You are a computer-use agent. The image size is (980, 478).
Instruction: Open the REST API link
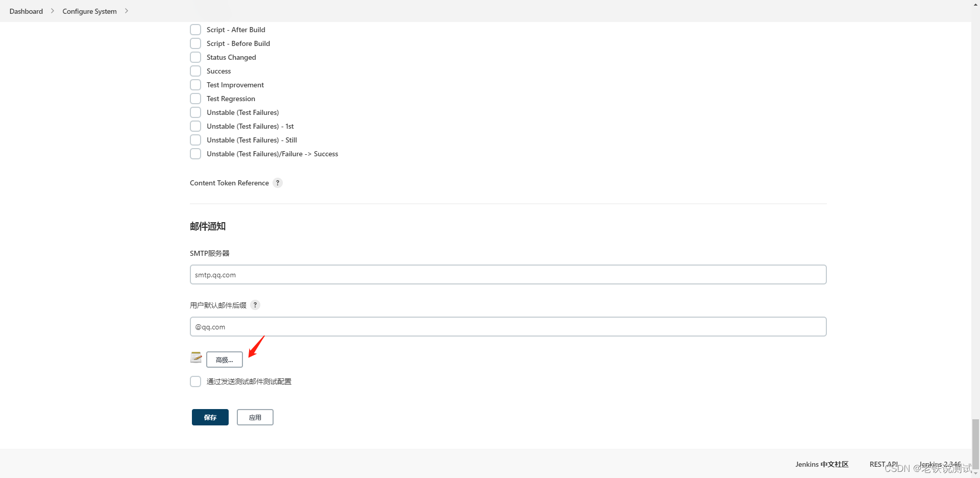point(884,464)
